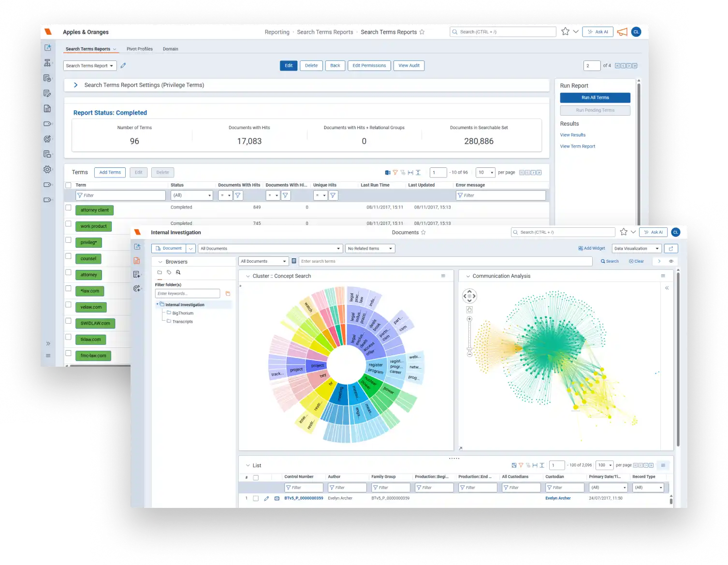Click the Run All Terms button

click(595, 97)
